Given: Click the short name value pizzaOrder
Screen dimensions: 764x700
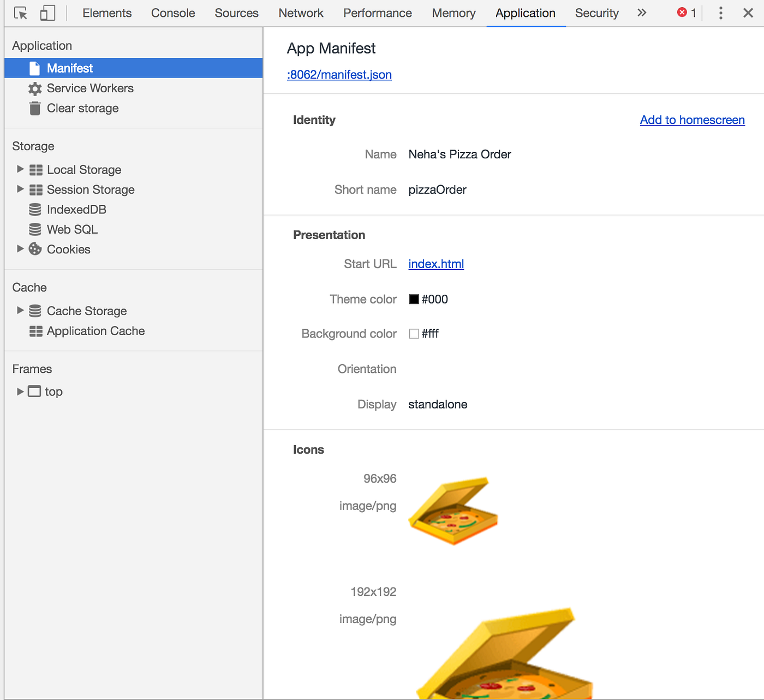Looking at the screenshot, I should [x=438, y=190].
